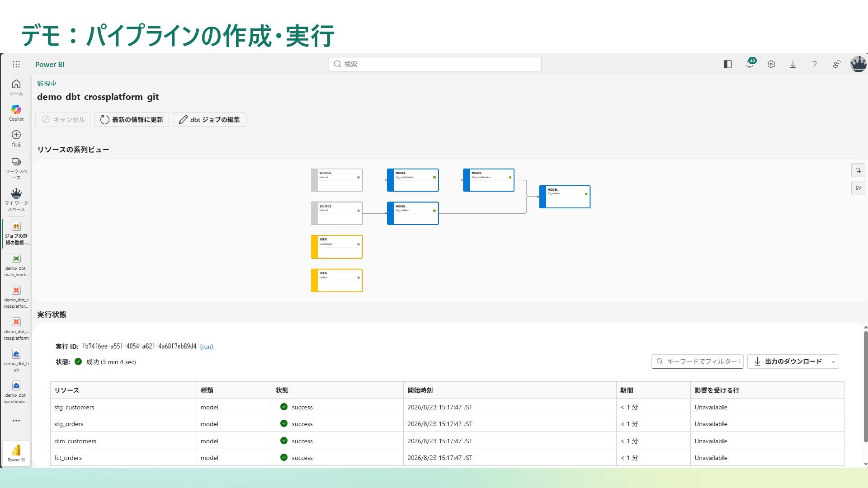868x488 pixels.
Task: Click dbt ジョブの編集
Action: (x=209, y=120)
